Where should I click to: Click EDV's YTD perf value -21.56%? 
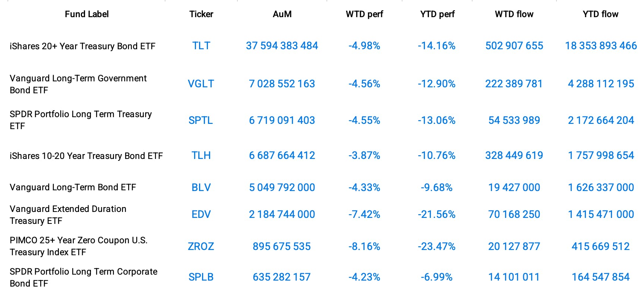436,215
